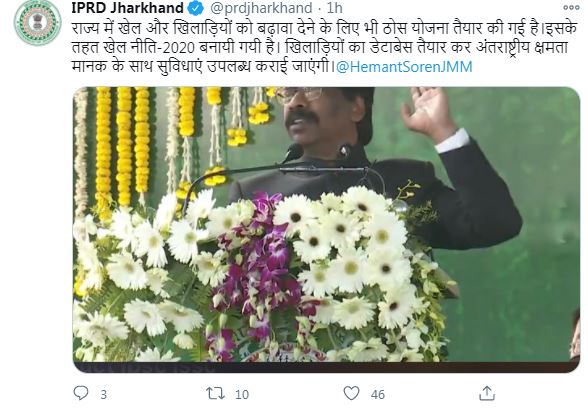The height and width of the screenshot is (413, 588).
Task: Open the IPRD Jharkhand profile avatar
Action: (38, 23)
